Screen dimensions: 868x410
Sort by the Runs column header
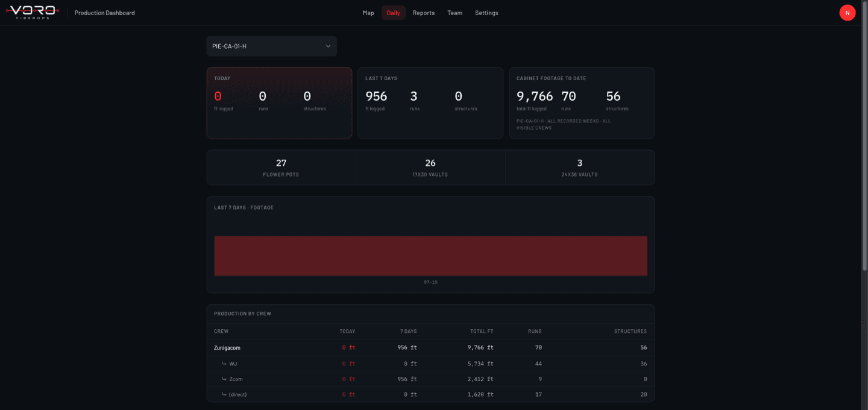coord(535,331)
